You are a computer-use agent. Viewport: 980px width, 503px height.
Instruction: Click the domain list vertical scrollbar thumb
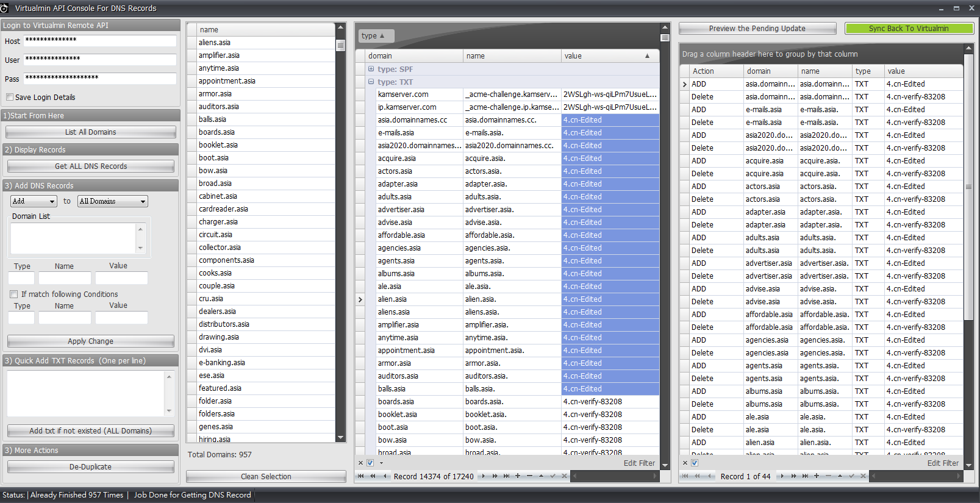coord(341,45)
